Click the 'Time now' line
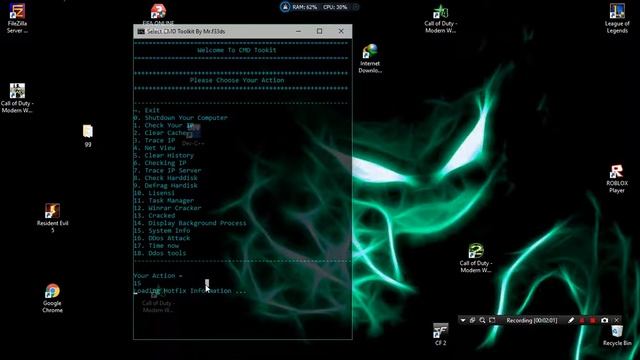 (156, 246)
